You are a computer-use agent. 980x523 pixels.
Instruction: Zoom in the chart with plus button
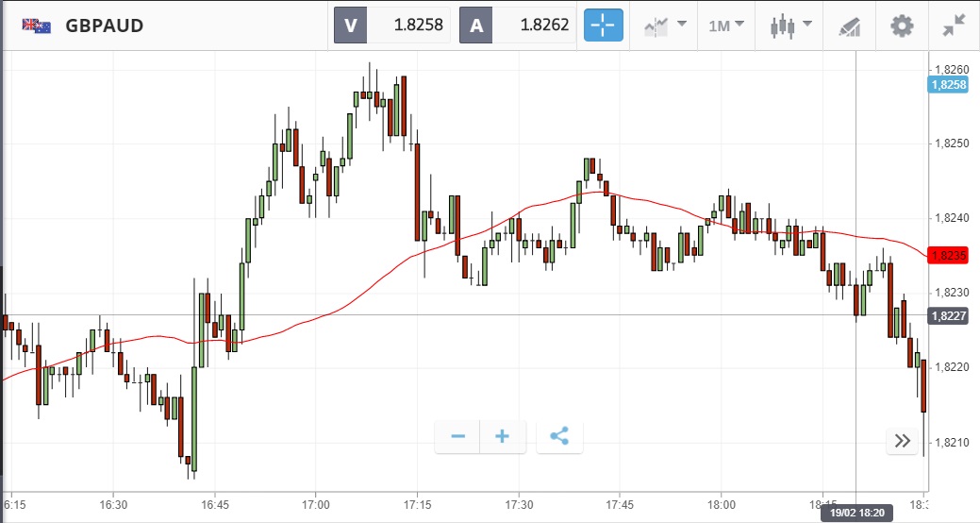click(503, 436)
